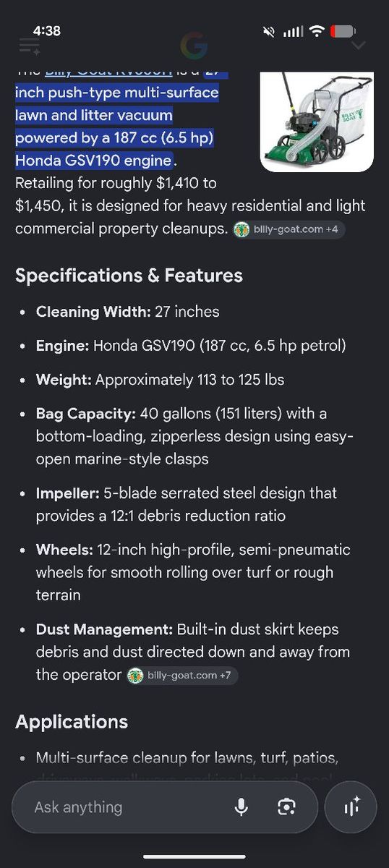Open the billy-goat.com +7 sources chip
Viewport: 389px width, 868px height.
click(x=182, y=676)
